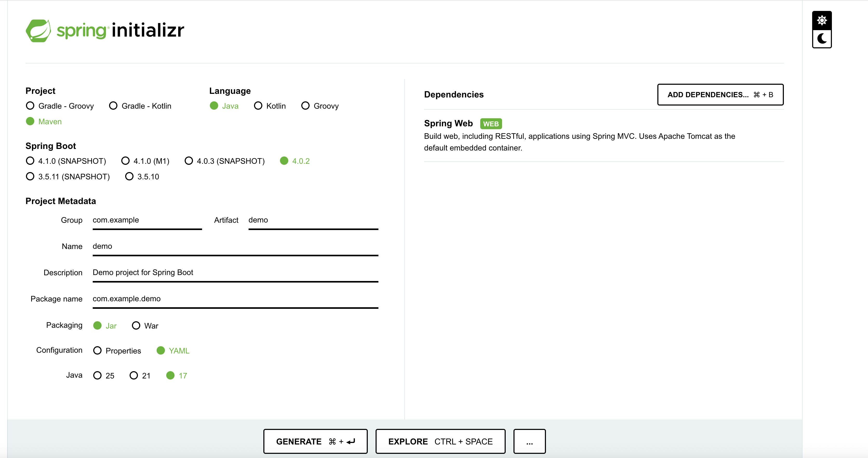The width and height of the screenshot is (868, 458).
Task: Select Spring Boot 4.1.0 (SNAPSHOT)
Action: [x=66, y=161]
